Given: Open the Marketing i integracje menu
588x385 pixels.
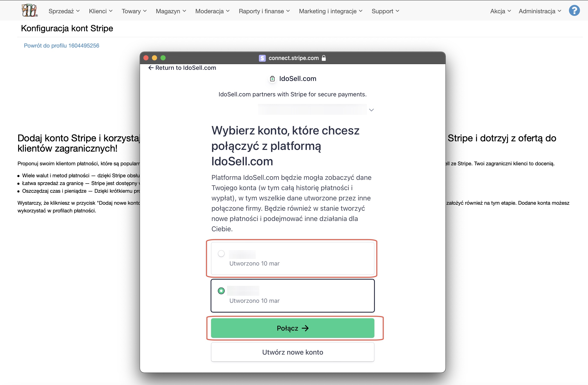Looking at the screenshot, I should pyautogui.click(x=331, y=11).
